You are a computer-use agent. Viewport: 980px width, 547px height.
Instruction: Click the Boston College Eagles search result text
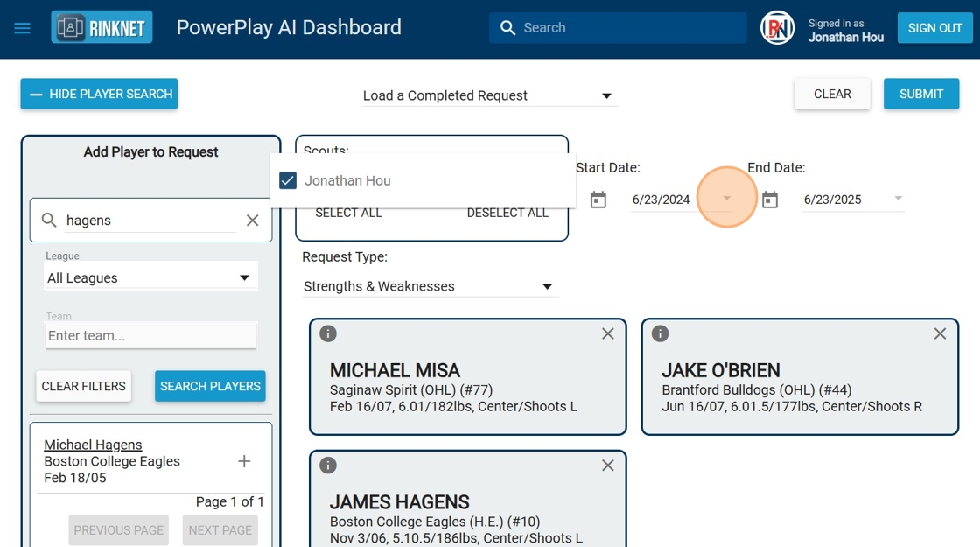[x=112, y=461]
